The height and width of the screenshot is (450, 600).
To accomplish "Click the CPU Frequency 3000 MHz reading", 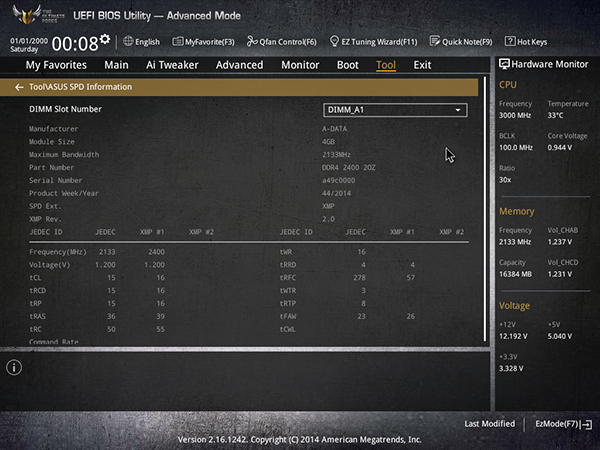I will point(515,115).
